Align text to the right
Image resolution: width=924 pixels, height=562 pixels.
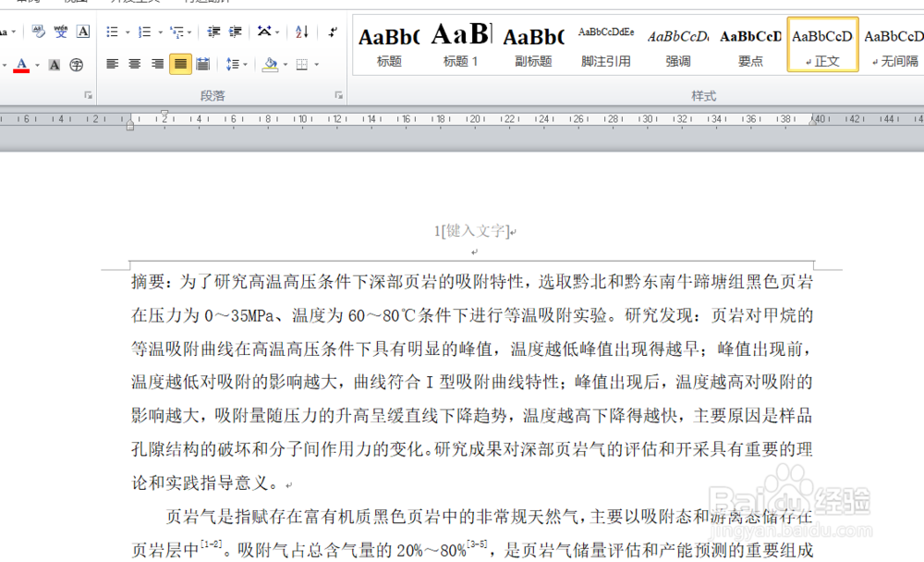pos(157,65)
